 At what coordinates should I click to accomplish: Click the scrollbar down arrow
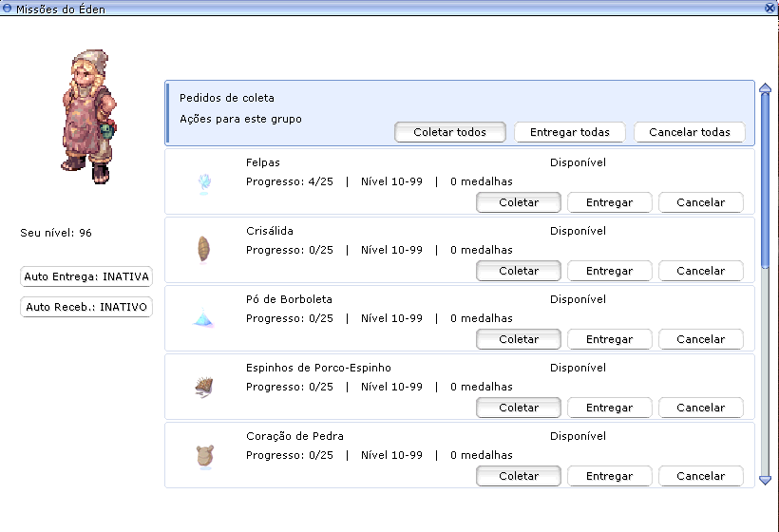click(x=765, y=480)
